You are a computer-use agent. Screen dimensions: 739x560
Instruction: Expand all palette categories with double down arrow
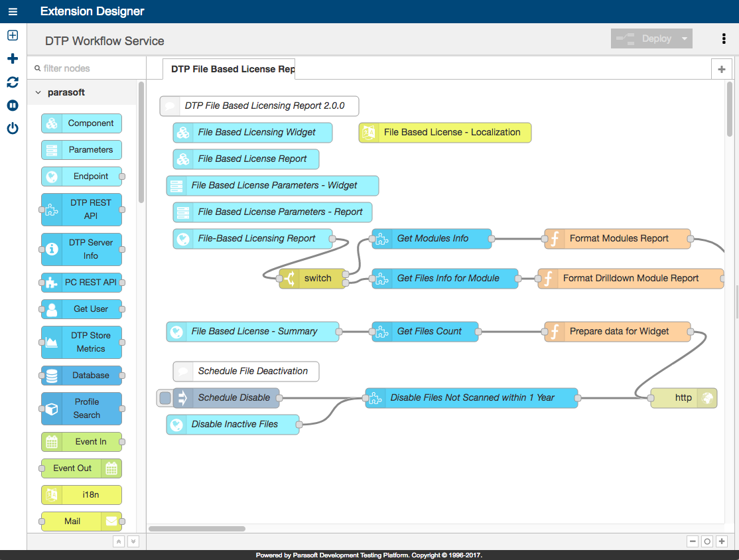point(133,541)
